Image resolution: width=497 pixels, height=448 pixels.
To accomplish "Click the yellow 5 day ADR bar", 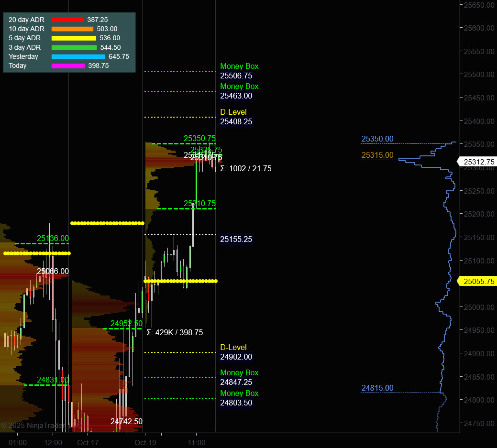I will [x=74, y=38].
